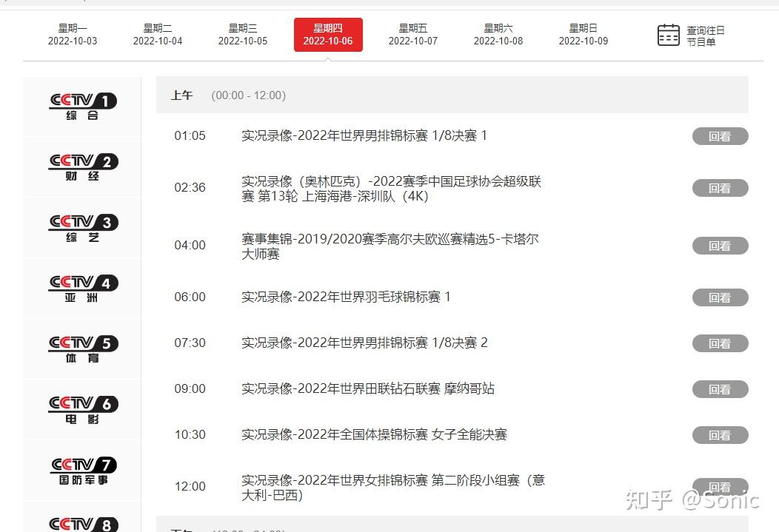Click program title 世界田联钻石联赛 摩纳哥站
Image resolution: width=779 pixels, height=532 pixels.
[x=367, y=388]
